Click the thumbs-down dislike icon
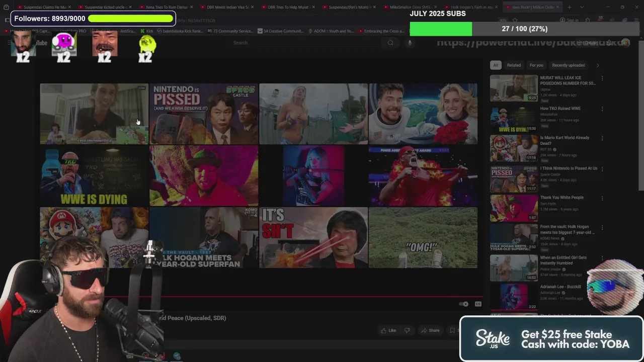Viewport: 644px width, 362px height. [x=407, y=330]
